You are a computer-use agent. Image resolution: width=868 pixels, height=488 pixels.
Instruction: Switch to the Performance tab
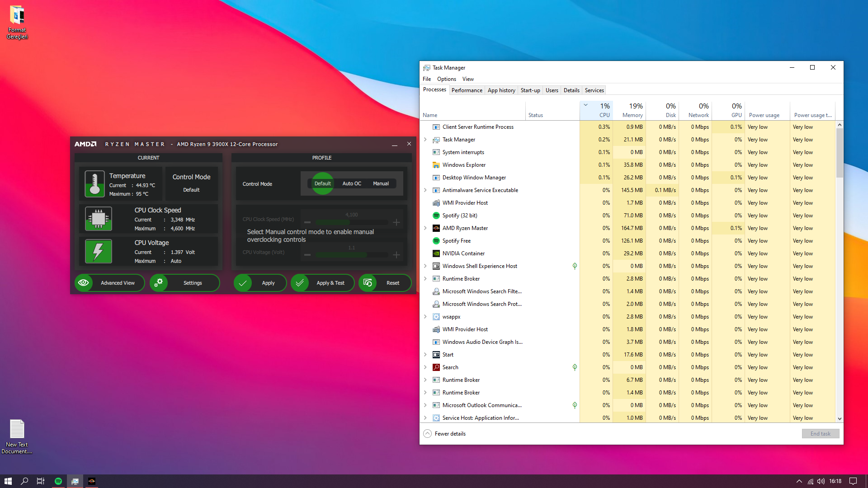467,90
